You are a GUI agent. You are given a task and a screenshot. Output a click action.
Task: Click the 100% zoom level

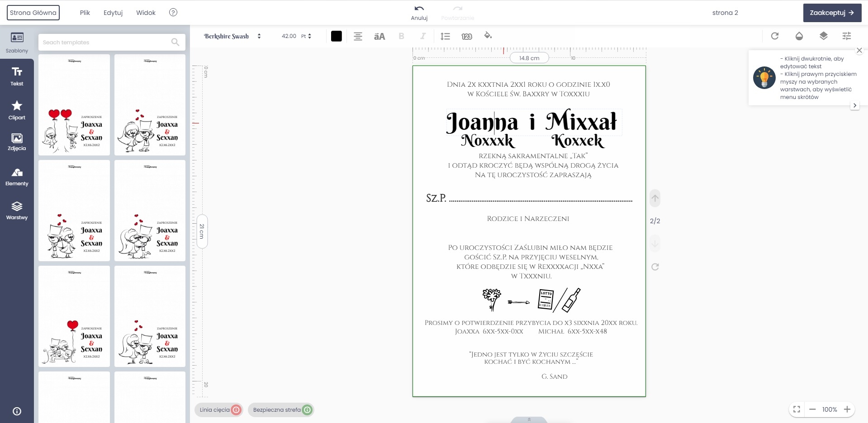pyautogui.click(x=830, y=409)
